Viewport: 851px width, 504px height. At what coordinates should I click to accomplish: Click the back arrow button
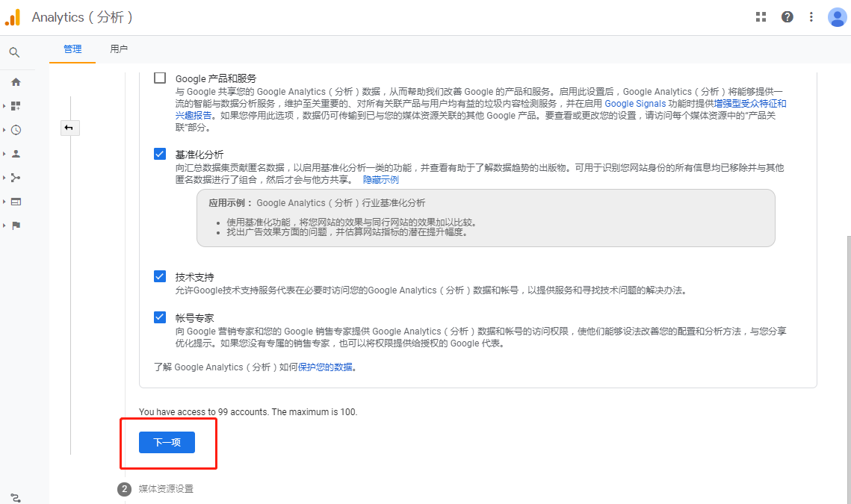[x=70, y=128]
